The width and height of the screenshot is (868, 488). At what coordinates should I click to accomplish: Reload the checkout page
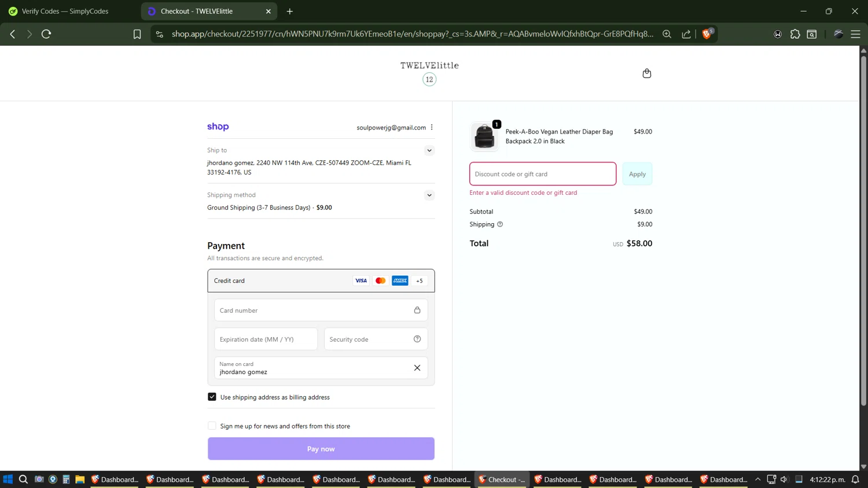46,34
